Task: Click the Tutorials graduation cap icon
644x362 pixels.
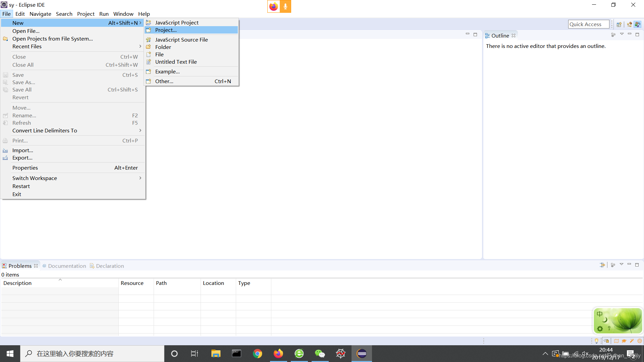Action: [x=624, y=341]
